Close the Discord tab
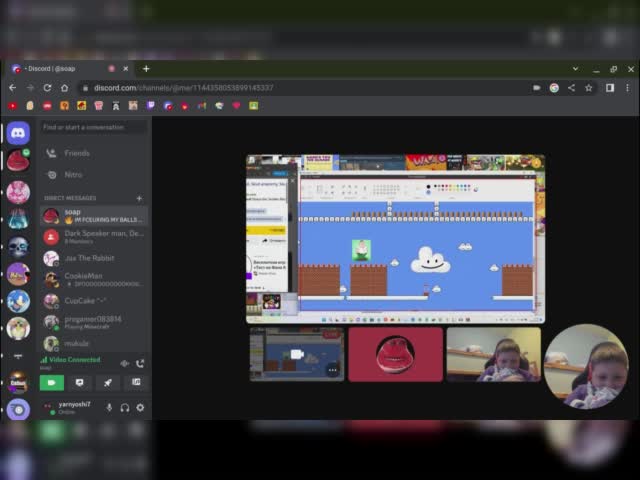The height and width of the screenshot is (480, 640). (126, 69)
